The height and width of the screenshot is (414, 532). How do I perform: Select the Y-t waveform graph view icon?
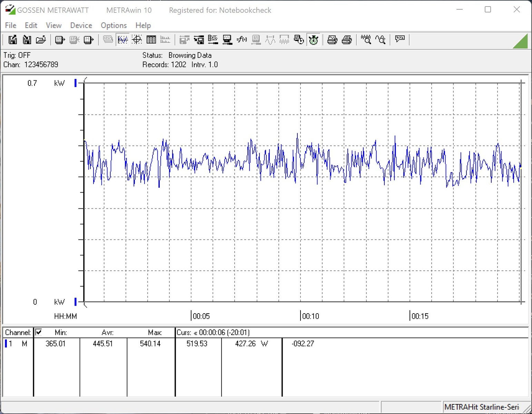tap(122, 40)
